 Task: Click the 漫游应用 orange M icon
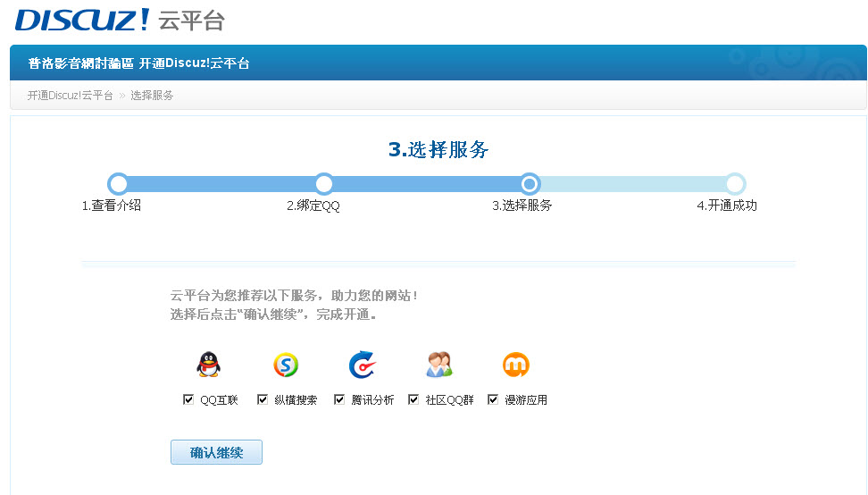coord(516,365)
